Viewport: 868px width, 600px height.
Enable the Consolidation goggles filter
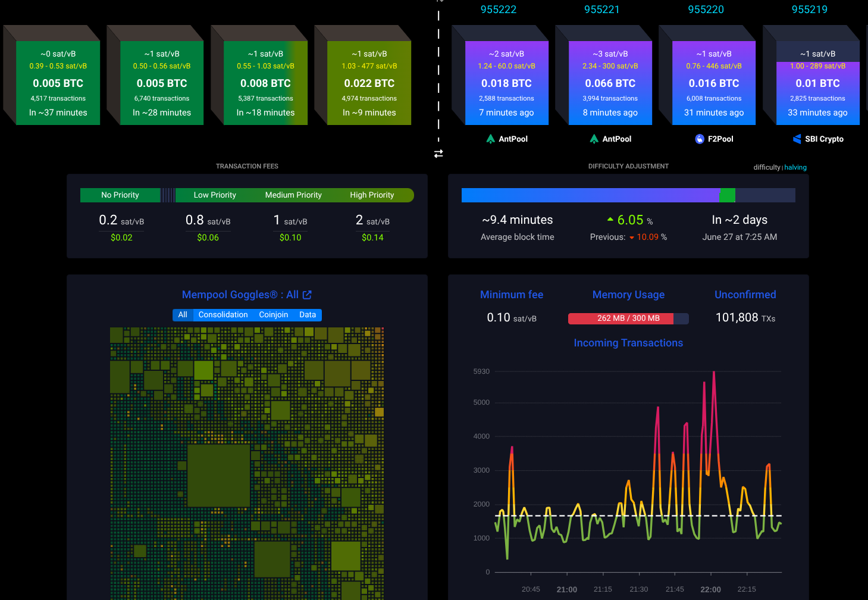223,315
